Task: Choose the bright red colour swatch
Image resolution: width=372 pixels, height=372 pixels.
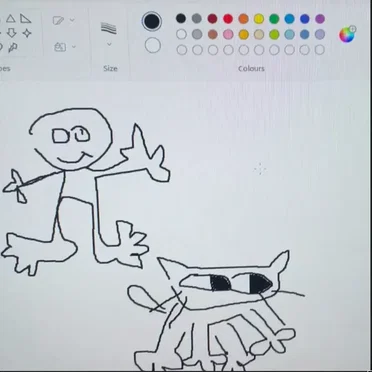Action: tap(228, 19)
